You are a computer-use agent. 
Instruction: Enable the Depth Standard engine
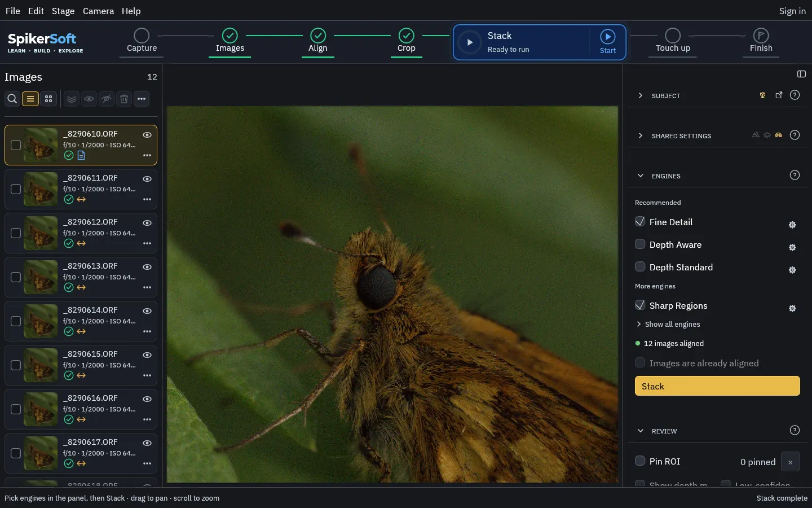point(640,267)
